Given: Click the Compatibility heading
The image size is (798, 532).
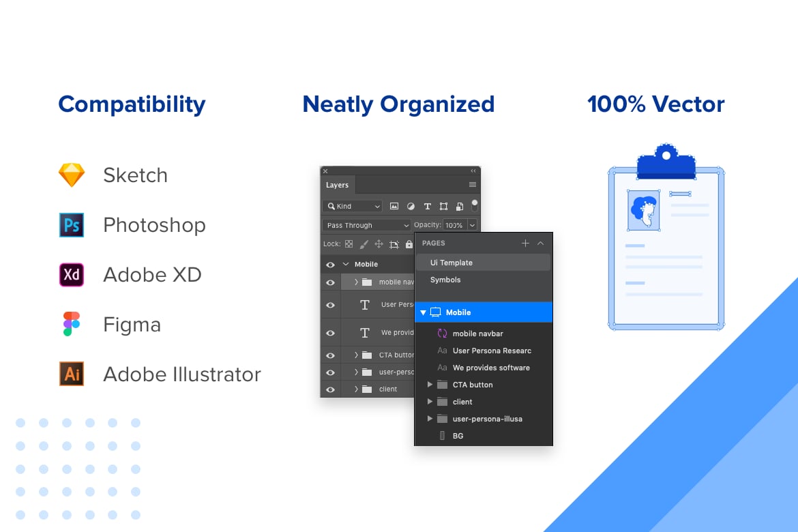Looking at the screenshot, I should coord(132,105).
